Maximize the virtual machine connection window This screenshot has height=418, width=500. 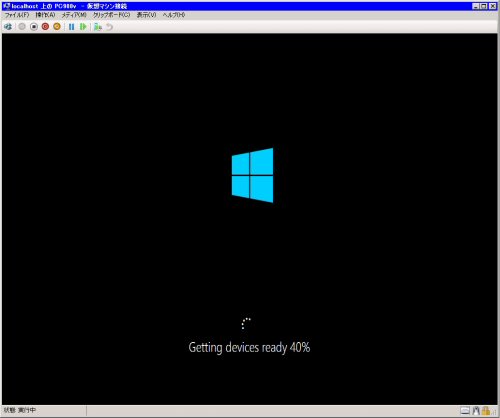click(484, 6)
